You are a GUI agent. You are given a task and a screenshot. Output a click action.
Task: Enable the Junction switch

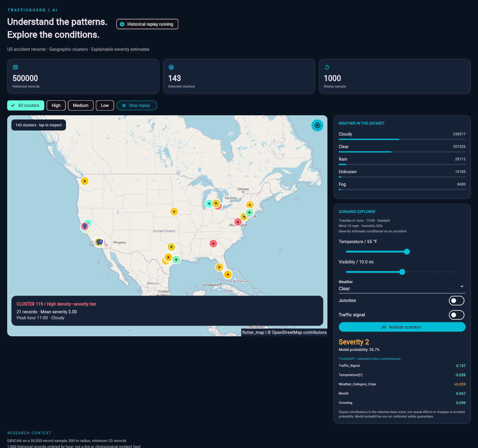456,300
